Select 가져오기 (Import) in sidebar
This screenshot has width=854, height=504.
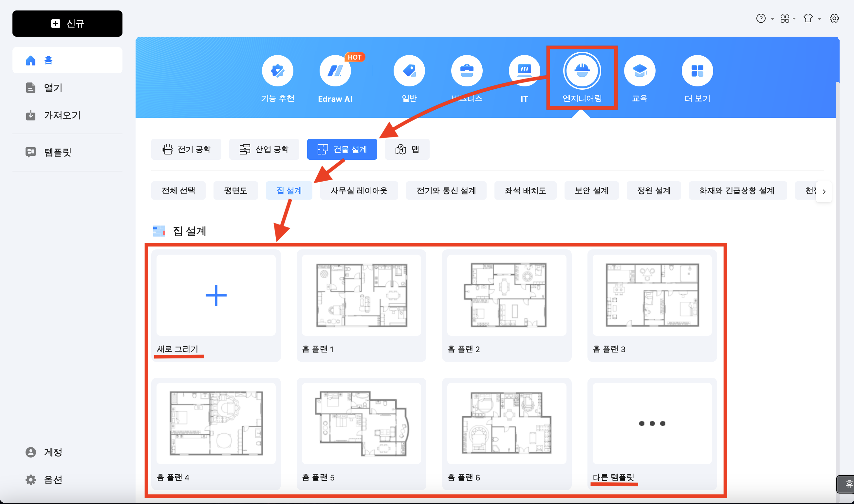pos(67,115)
